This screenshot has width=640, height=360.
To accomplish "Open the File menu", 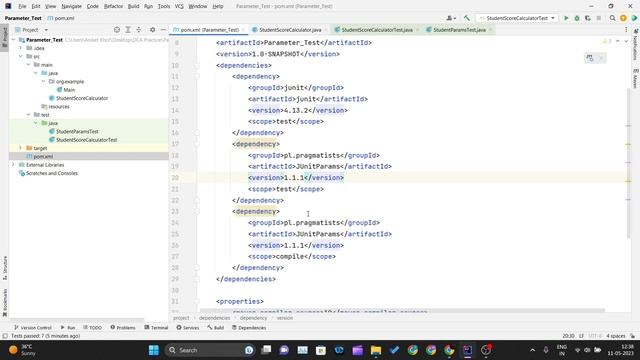I will (22, 6).
